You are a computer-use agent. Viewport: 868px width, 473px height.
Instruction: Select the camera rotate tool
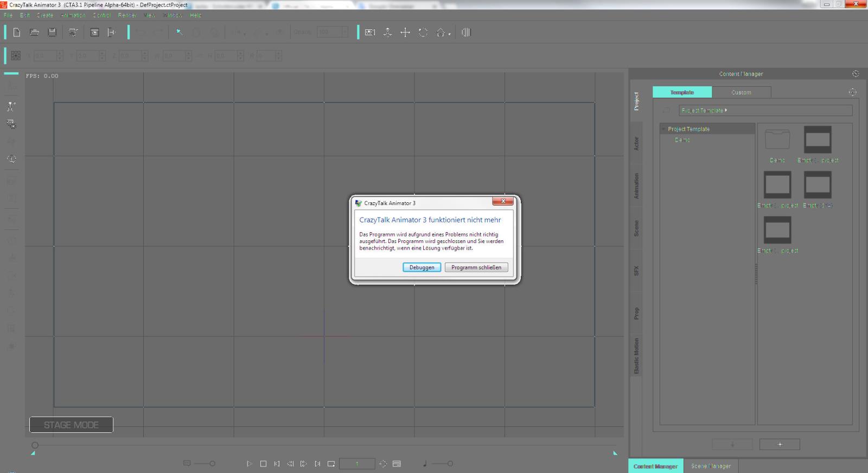(x=423, y=33)
